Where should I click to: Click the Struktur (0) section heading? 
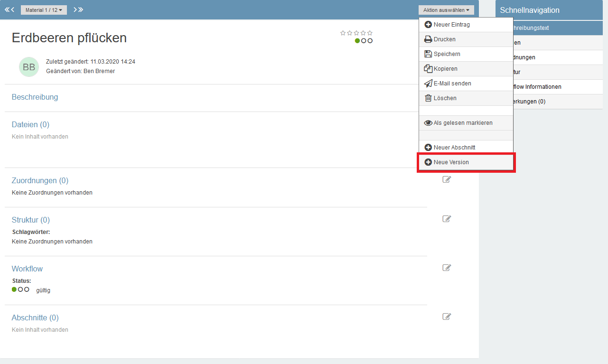31,220
